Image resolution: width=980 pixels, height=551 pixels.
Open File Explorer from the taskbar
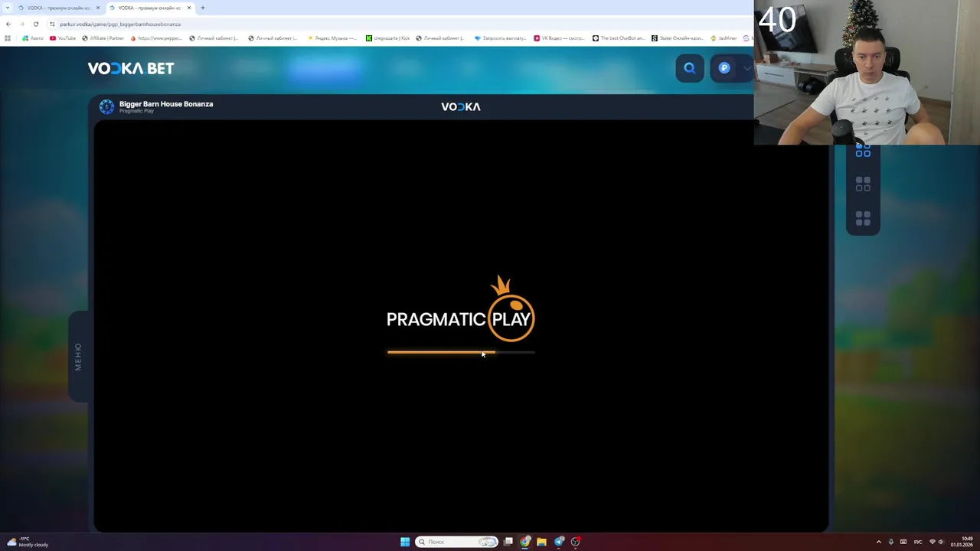point(541,542)
